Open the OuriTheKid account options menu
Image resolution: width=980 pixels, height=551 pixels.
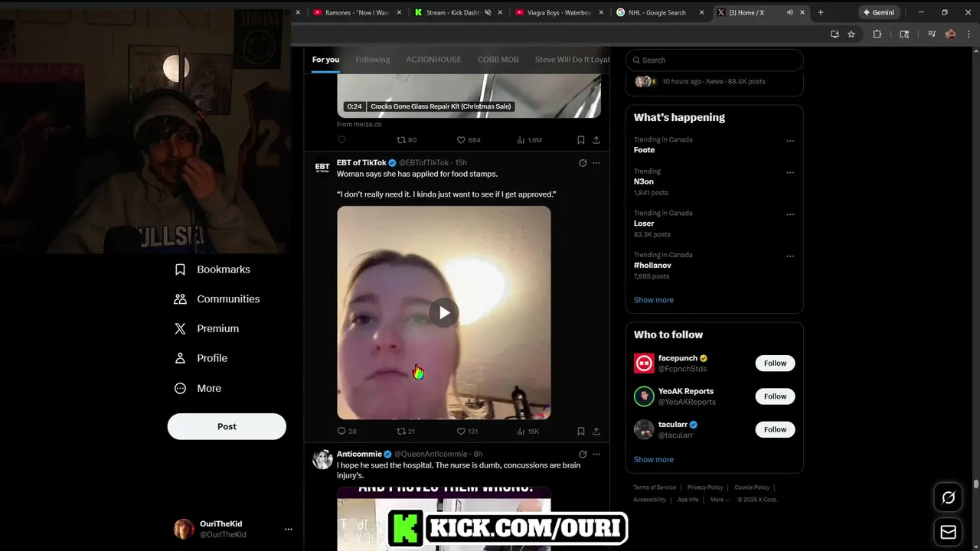pos(289,529)
